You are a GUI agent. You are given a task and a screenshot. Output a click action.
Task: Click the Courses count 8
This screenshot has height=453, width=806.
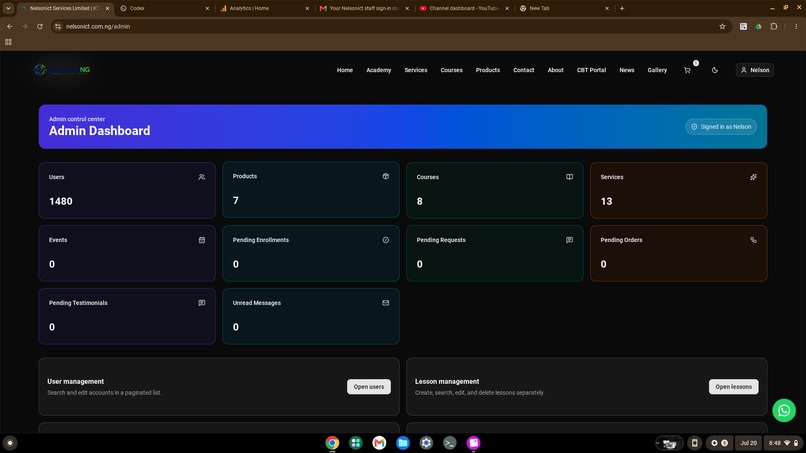click(x=419, y=201)
